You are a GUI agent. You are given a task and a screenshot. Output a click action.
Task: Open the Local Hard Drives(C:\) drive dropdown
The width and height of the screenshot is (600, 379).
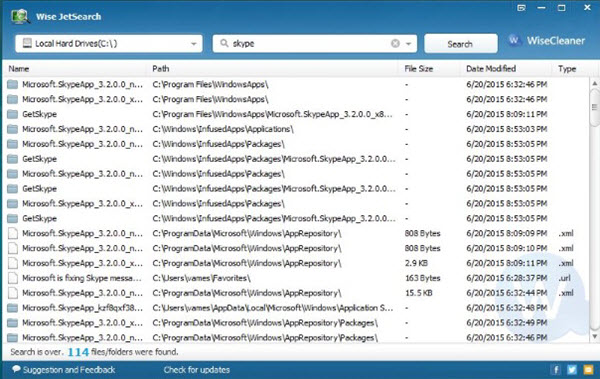pyautogui.click(x=194, y=44)
